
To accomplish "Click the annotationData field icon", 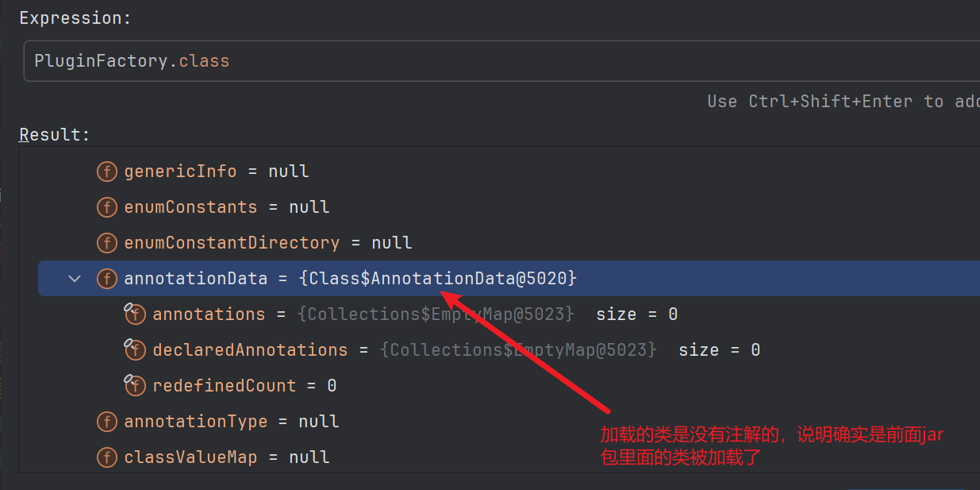I will [x=106, y=279].
